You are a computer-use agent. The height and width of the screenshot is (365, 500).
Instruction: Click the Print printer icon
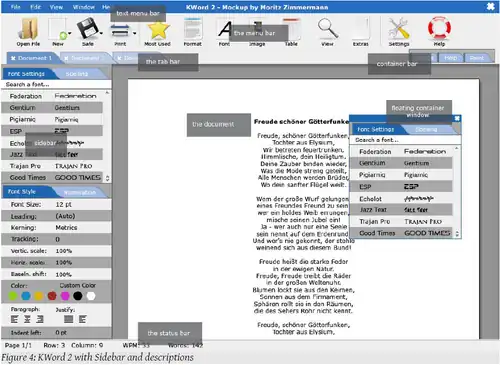pyautogui.click(x=120, y=31)
